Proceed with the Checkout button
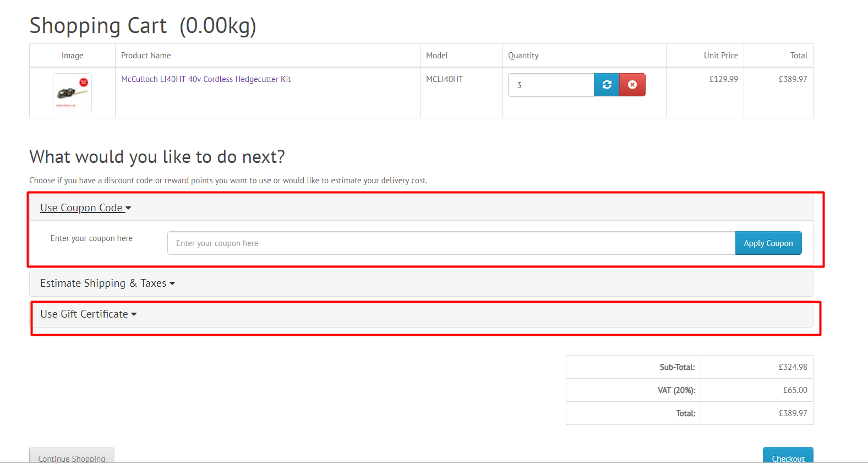 click(x=788, y=456)
